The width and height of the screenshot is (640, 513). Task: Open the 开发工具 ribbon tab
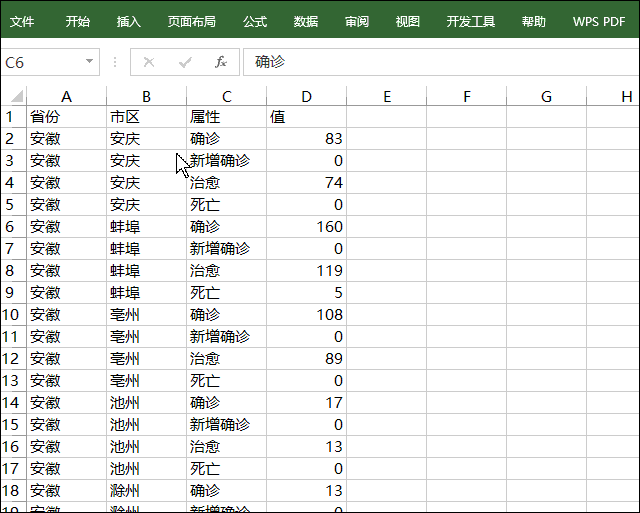click(471, 21)
